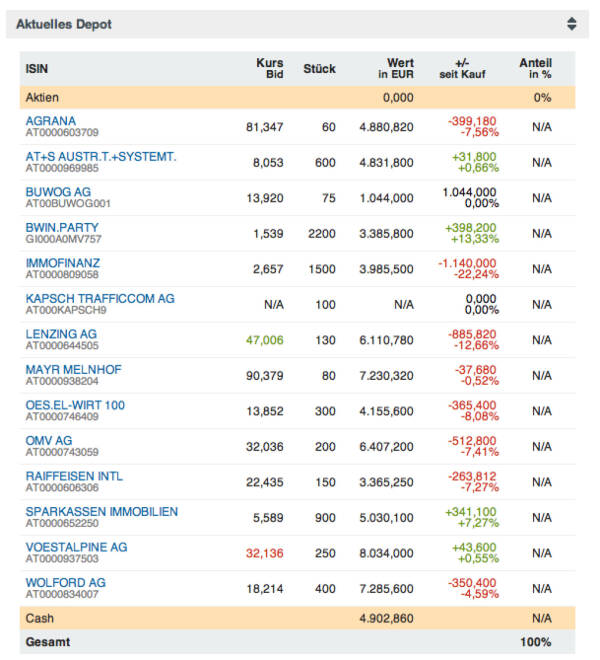Click KAPSCH ISIN AT000KAPSCH9
Screen dimensions: 600x660
pyautogui.click(x=66, y=310)
